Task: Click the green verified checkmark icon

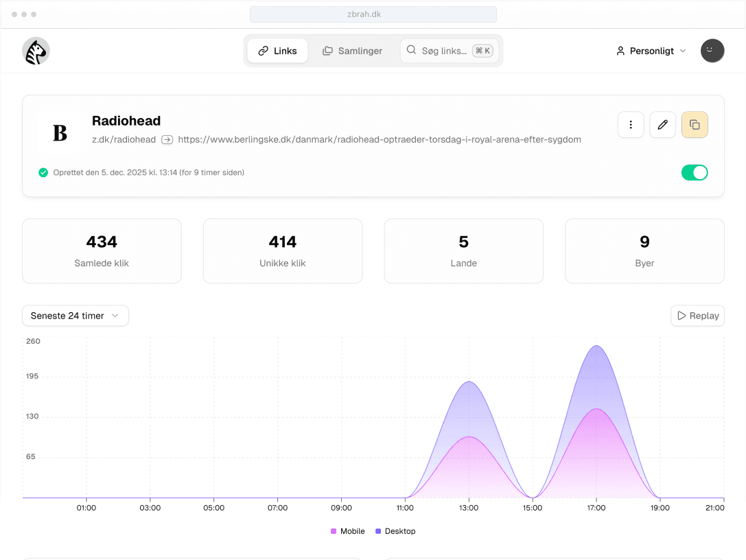Action: tap(43, 172)
